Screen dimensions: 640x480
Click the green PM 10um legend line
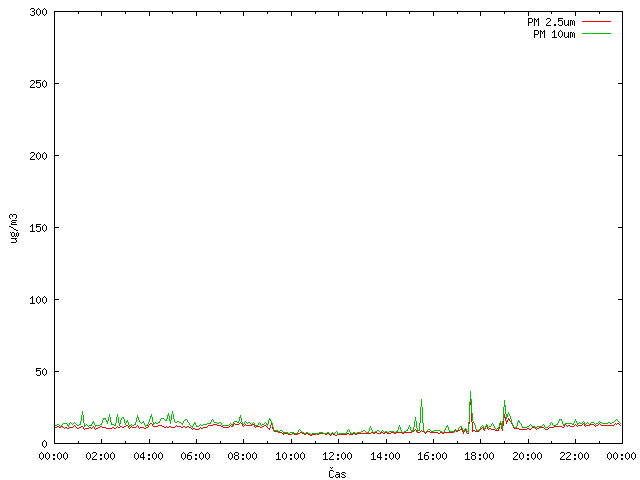click(596, 34)
